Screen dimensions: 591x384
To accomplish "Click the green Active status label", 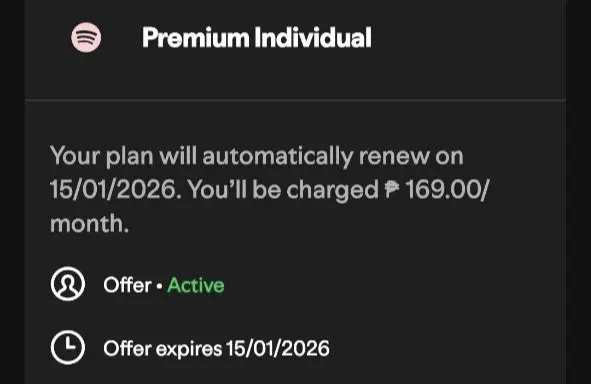I will [196, 285].
